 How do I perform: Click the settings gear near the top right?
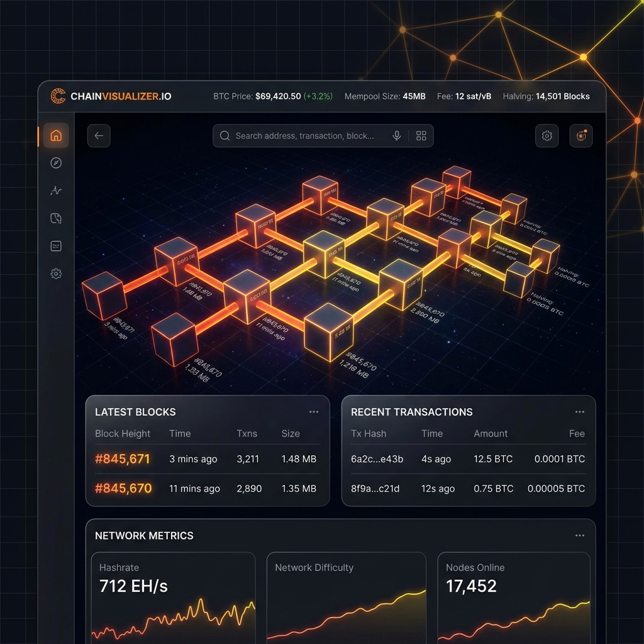(547, 135)
